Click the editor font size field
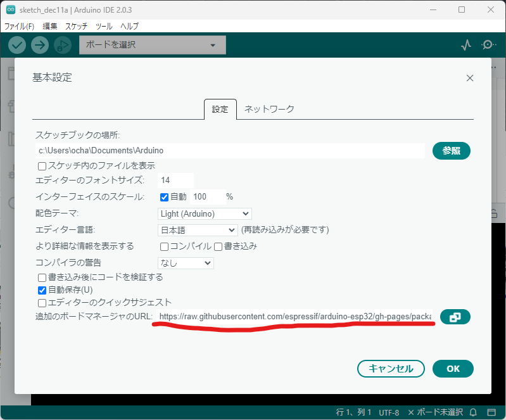 (175, 181)
